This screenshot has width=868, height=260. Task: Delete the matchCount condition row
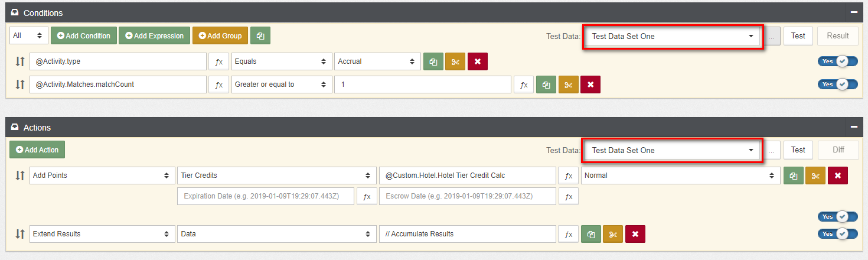point(590,84)
